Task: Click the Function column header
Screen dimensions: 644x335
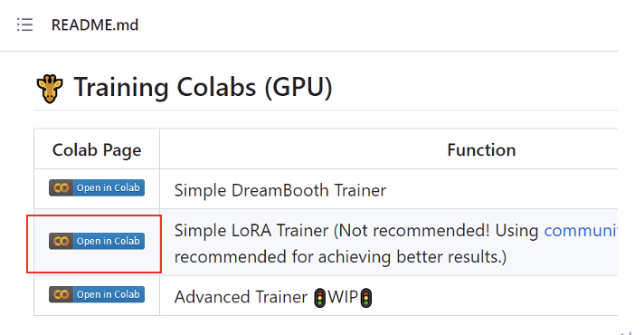Action: (x=481, y=150)
